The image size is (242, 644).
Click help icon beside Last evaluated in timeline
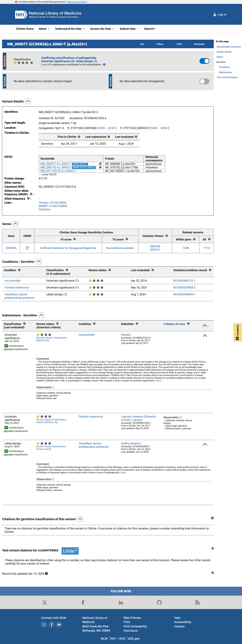pos(136,137)
